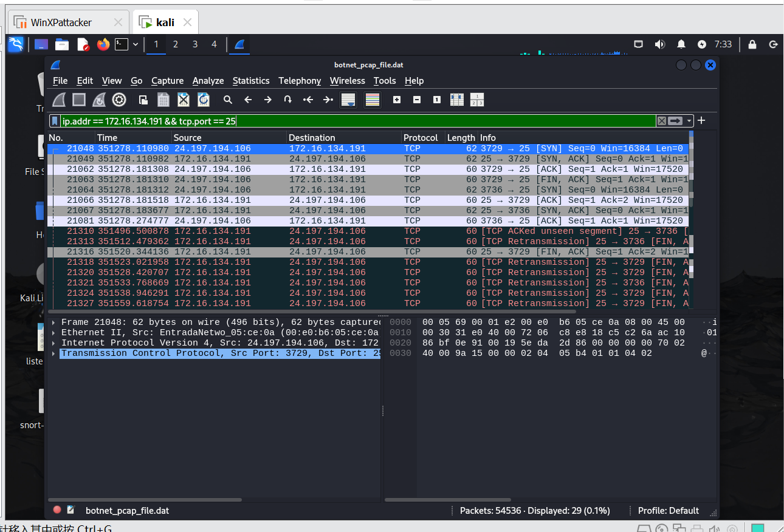Expand Transmission Control Protocol details
The image size is (784, 532).
(x=54, y=353)
